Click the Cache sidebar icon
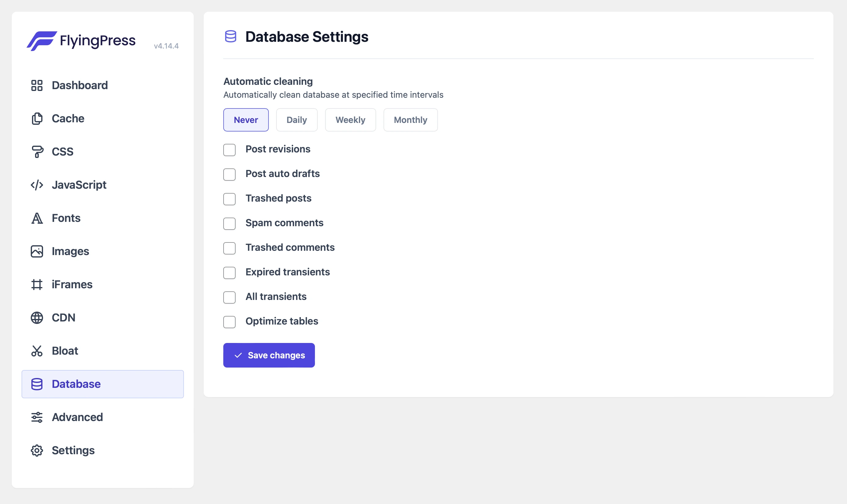Screen dimensions: 847x504 pyautogui.click(x=37, y=118)
